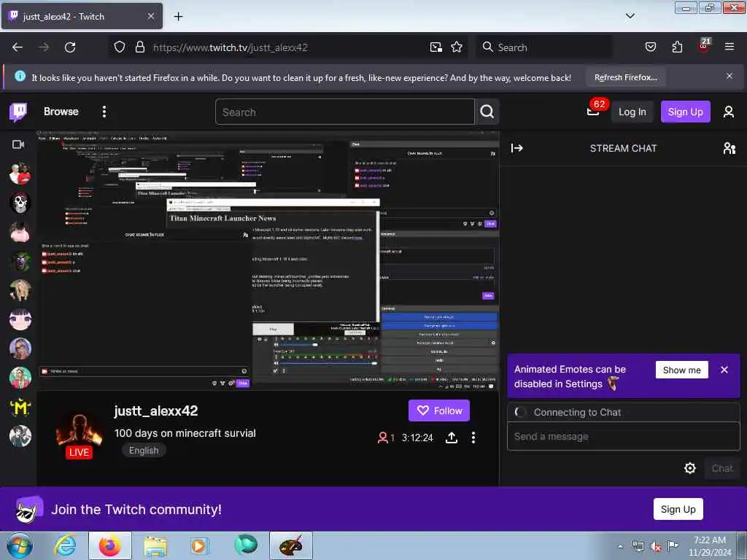Open the chat community users icon
Screen dimensions: 747x560
pos(729,148)
